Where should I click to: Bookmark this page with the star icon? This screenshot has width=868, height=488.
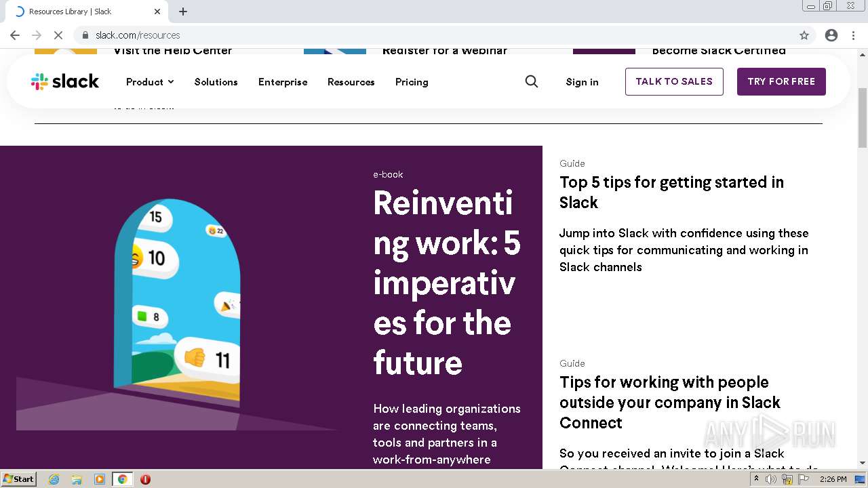[x=804, y=35]
